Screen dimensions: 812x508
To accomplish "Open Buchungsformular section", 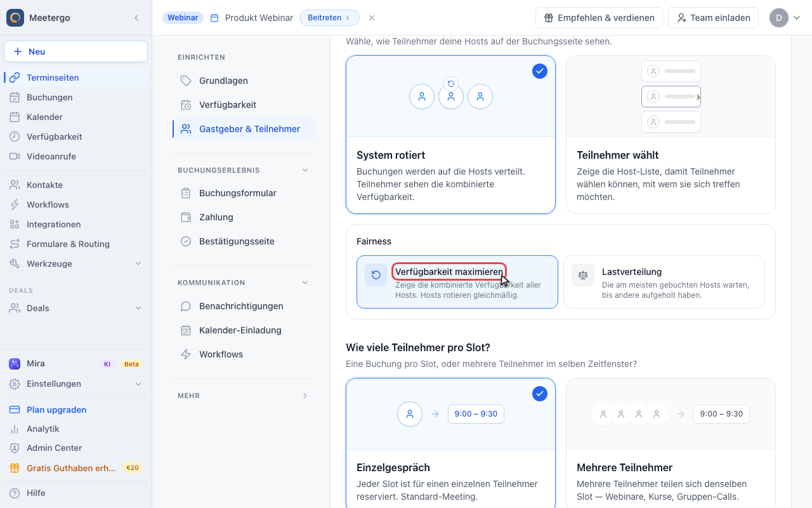I will pos(244,193).
